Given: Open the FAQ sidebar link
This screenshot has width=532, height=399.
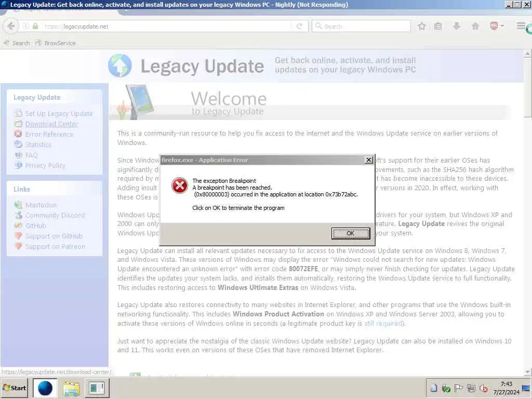Looking at the screenshot, I should (x=31, y=155).
